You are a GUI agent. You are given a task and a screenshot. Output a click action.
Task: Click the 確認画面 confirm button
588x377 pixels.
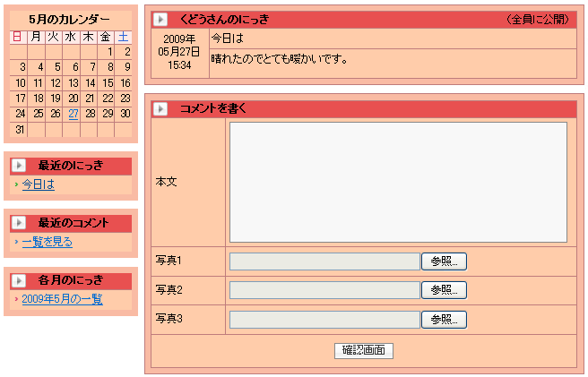point(363,350)
